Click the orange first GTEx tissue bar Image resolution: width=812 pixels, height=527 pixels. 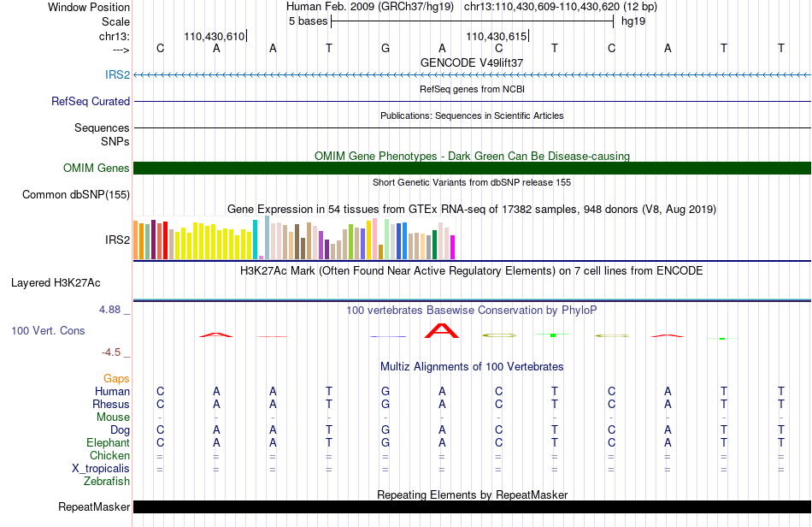pos(136,240)
